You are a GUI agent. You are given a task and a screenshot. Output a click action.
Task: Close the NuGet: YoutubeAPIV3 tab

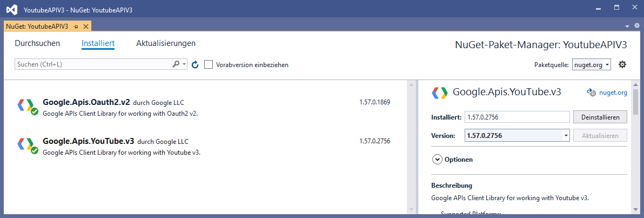(x=85, y=26)
